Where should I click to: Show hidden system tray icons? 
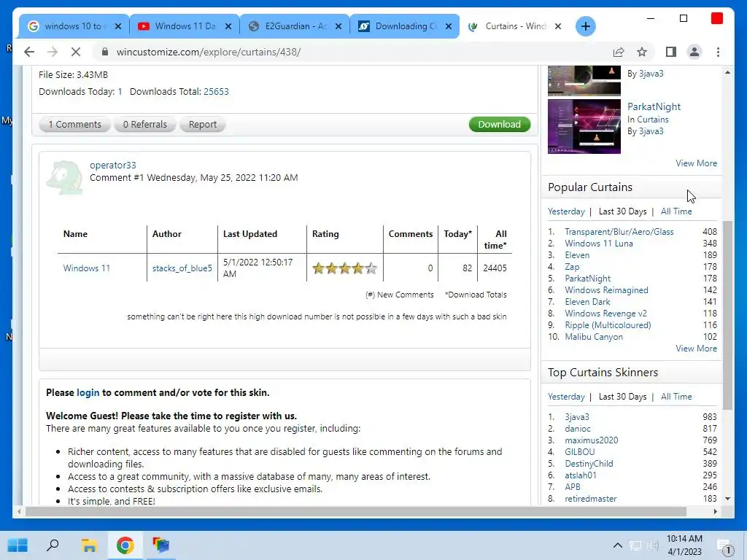[x=617, y=545]
